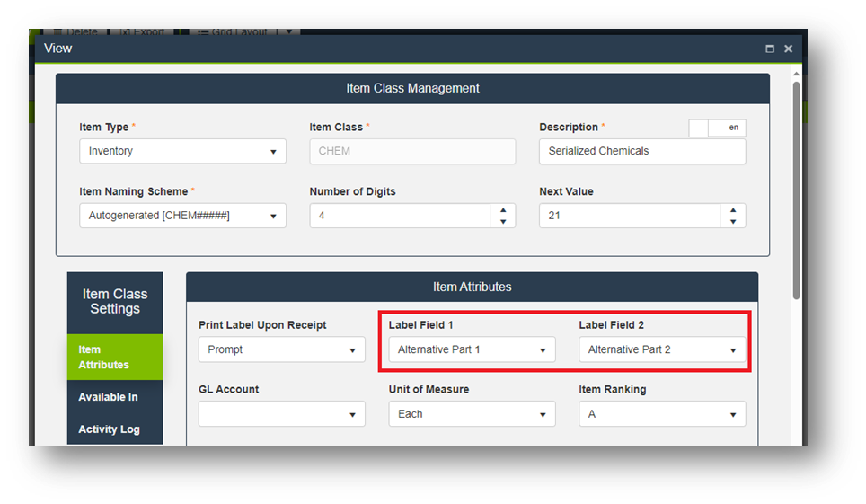
Task: Increment the Next Value spinner
Action: [x=733, y=210]
